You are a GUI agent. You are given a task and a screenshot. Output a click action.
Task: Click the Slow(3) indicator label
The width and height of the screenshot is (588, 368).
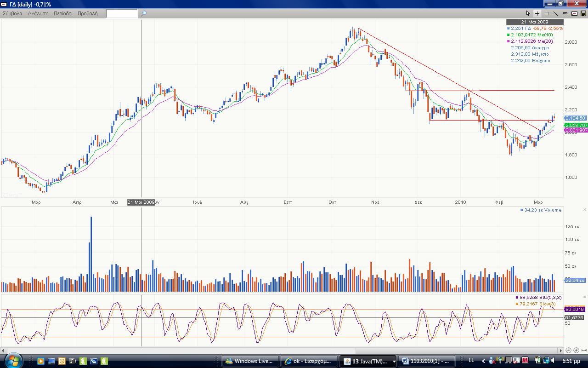pyautogui.click(x=536, y=304)
